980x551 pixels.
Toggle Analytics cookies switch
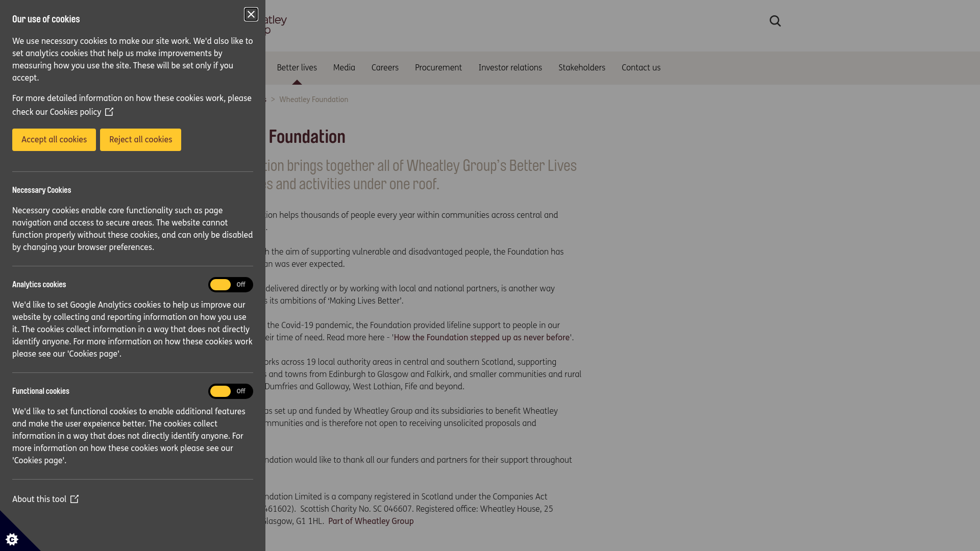coord(231,285)
